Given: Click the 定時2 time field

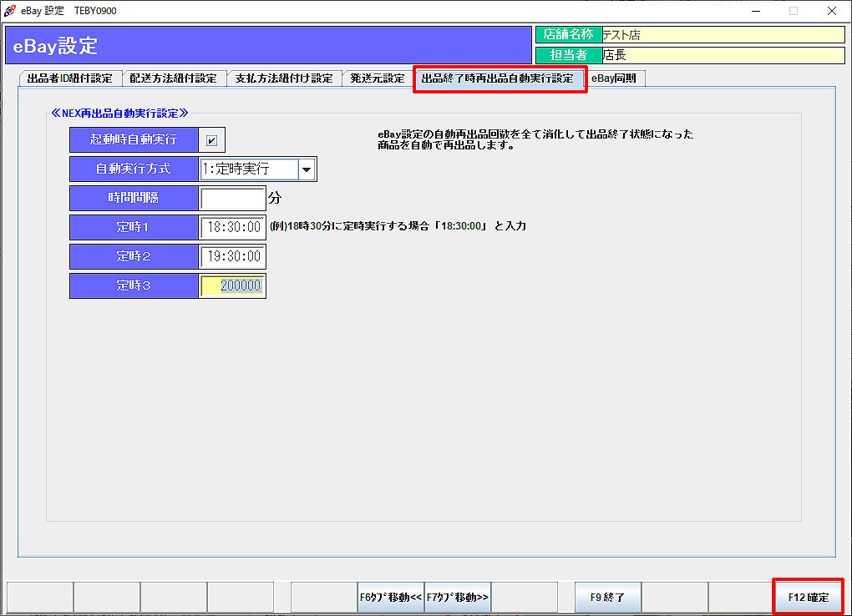Looking at the screenshot, I should 232,256.
